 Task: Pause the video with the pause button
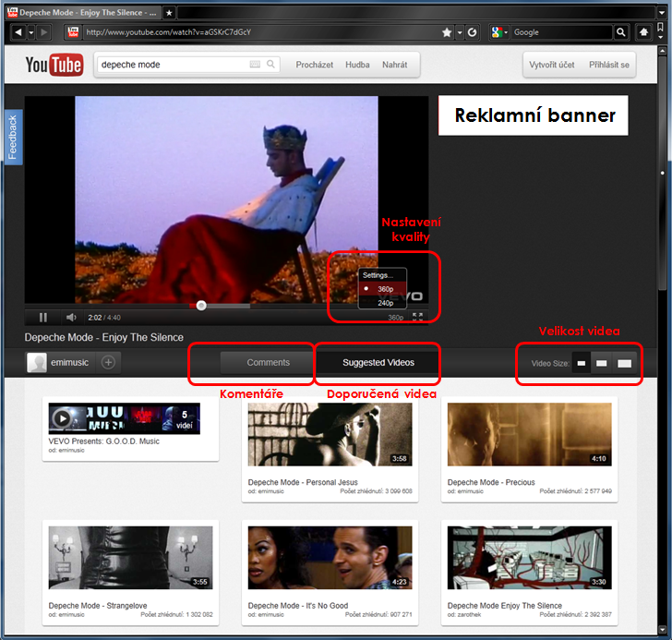42,318
